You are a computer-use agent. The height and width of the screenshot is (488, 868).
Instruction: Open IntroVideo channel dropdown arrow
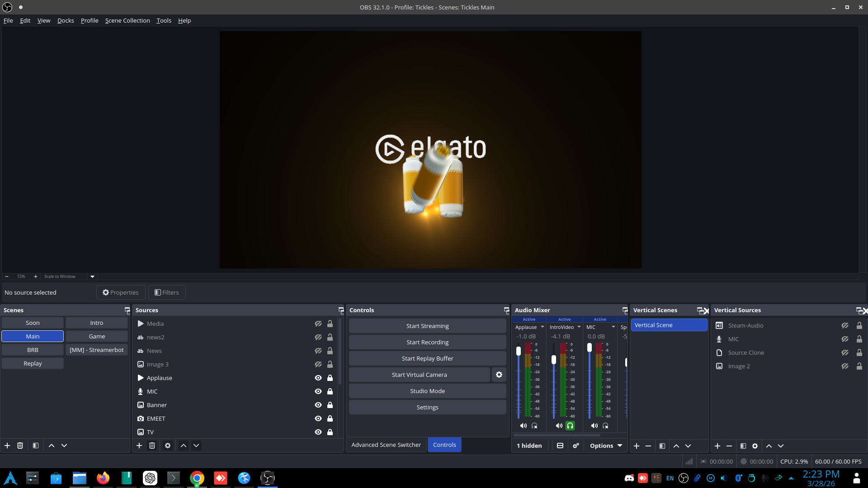click(x=579, y=327)
